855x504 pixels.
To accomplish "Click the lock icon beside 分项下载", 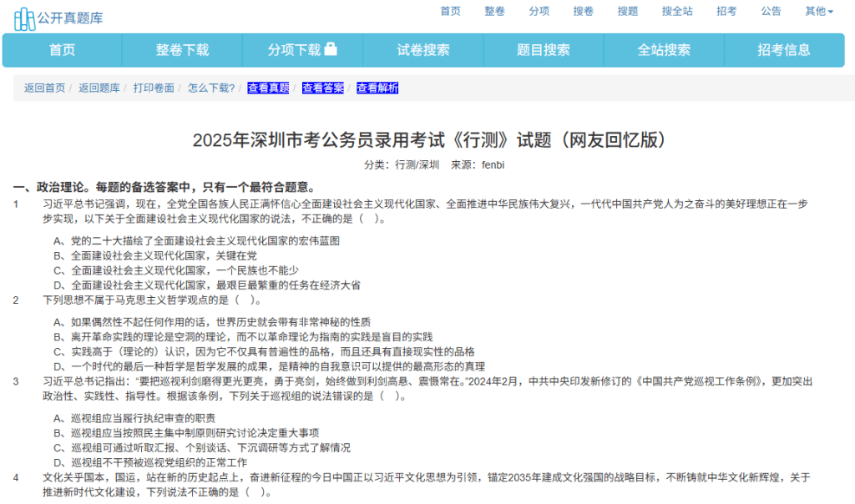I will point(331,49).
